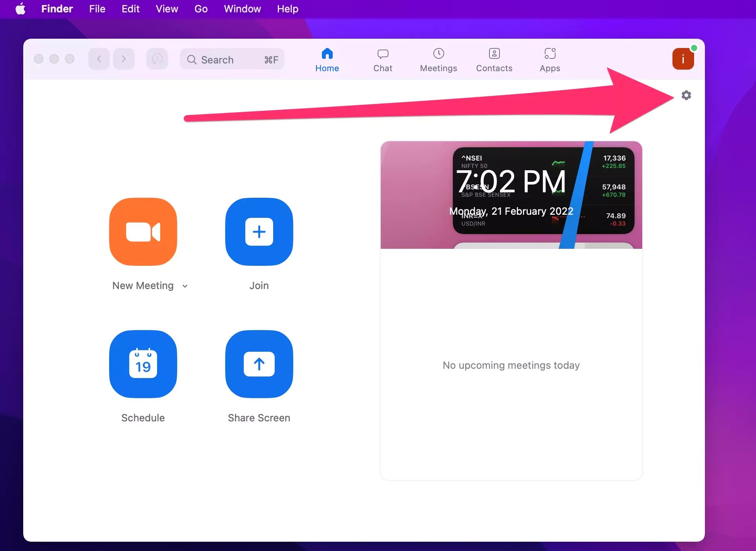Open the Apps tab
The width and height of the screenshot is (756, 551).
(x=550, y=59)
